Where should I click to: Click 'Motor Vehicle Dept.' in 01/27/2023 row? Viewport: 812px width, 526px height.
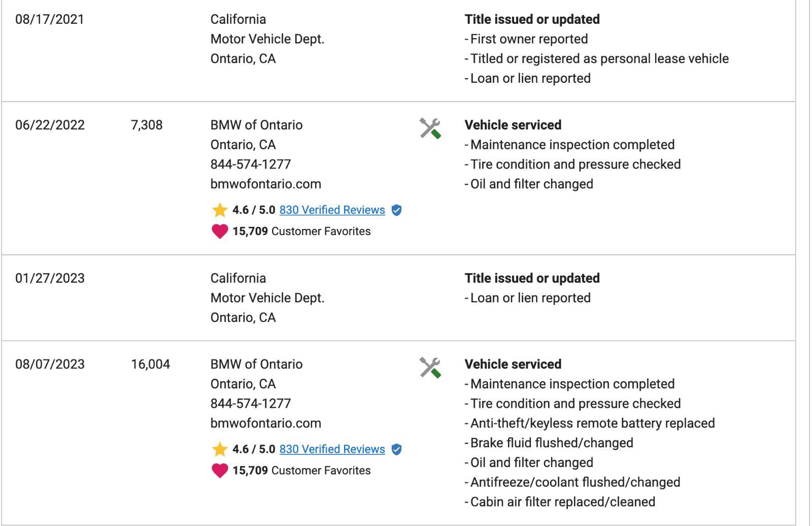pos(267,298)
